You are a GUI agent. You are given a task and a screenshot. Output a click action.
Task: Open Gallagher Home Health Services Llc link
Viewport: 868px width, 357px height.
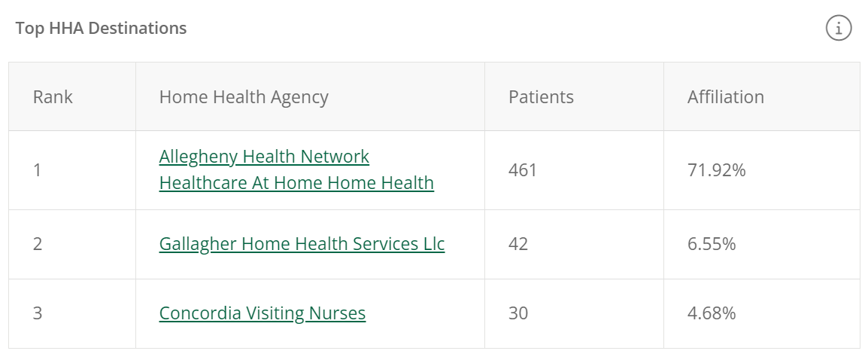click(x=302, y=244)
